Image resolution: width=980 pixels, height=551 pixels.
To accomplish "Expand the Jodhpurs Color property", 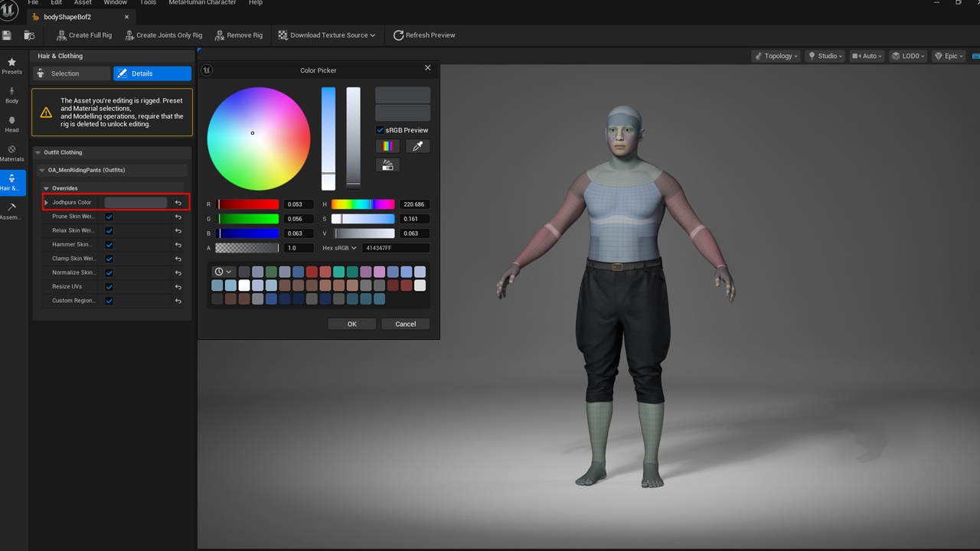I will point(47,203).
